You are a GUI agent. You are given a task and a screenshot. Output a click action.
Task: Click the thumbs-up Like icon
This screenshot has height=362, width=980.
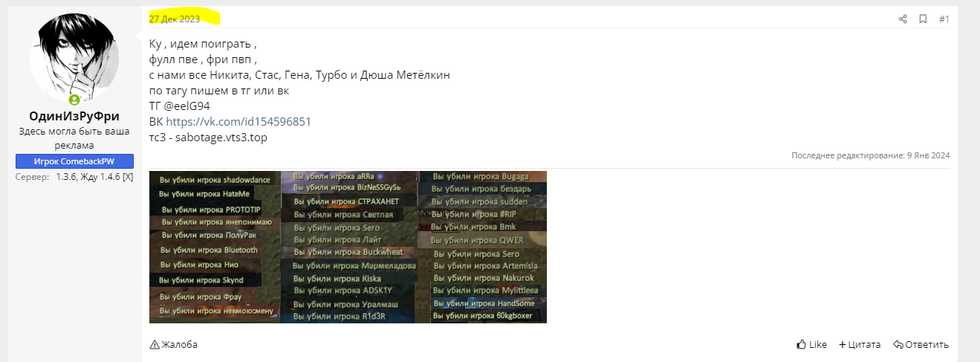click(801, 345)
